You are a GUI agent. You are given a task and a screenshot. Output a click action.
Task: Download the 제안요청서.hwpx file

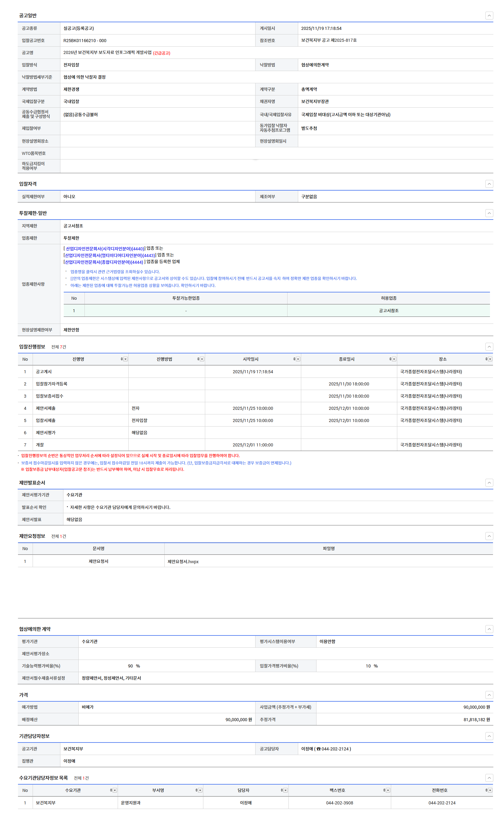click(x=183, y=561)
